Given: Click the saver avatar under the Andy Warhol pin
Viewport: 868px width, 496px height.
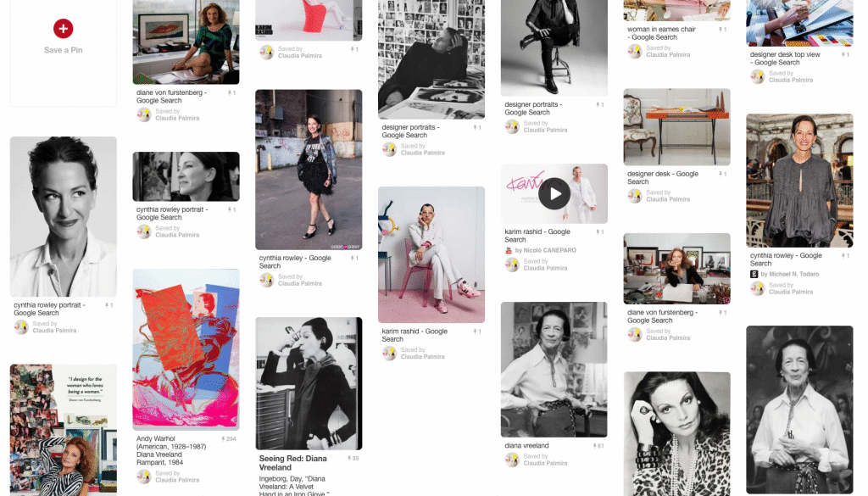Looking at the screenshot, I should point(144,476).
